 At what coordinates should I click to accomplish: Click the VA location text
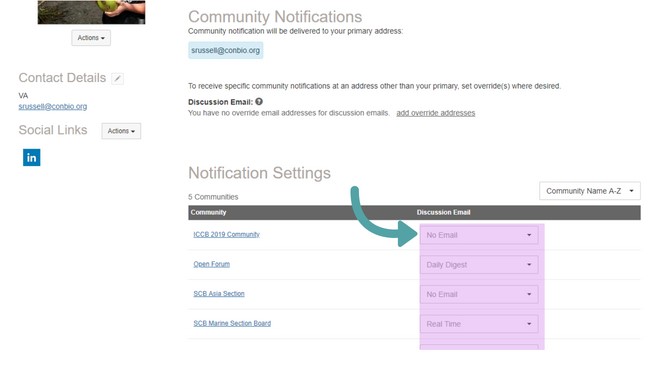23,96
